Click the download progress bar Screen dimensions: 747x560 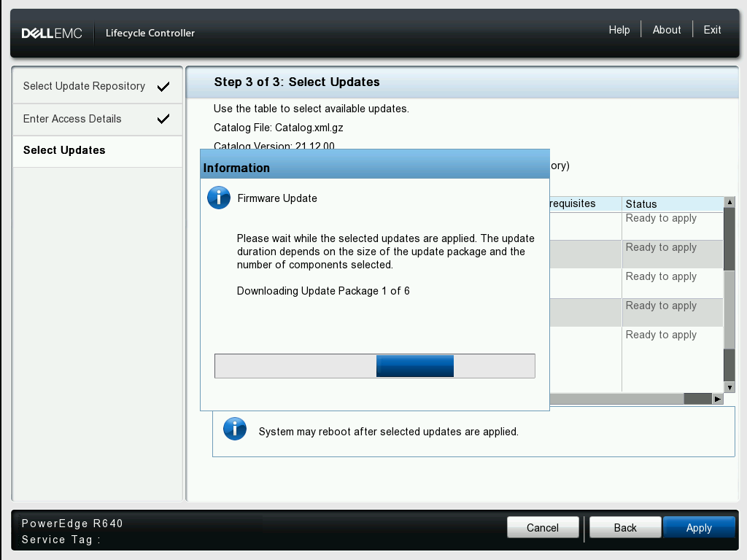(x=374, y=365)
